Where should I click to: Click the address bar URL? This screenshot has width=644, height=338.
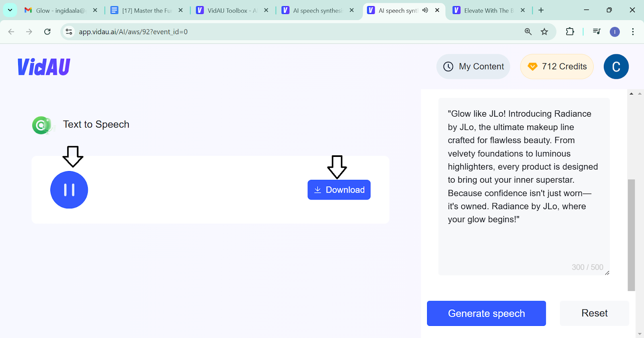tap(133, 32)
